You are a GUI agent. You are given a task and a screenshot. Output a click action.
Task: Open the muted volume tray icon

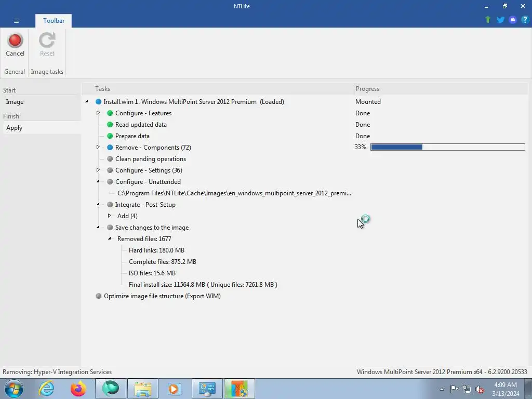[480, 389]
